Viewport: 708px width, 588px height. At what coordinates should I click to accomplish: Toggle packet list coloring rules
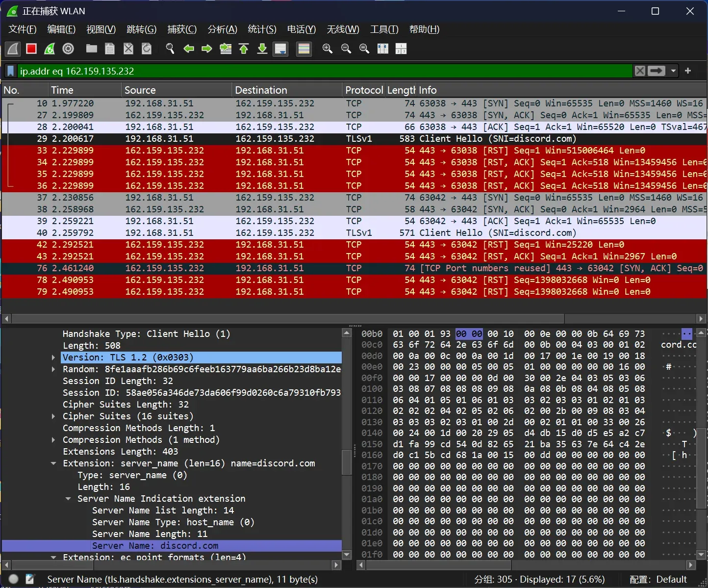click(x=304, y=49)
